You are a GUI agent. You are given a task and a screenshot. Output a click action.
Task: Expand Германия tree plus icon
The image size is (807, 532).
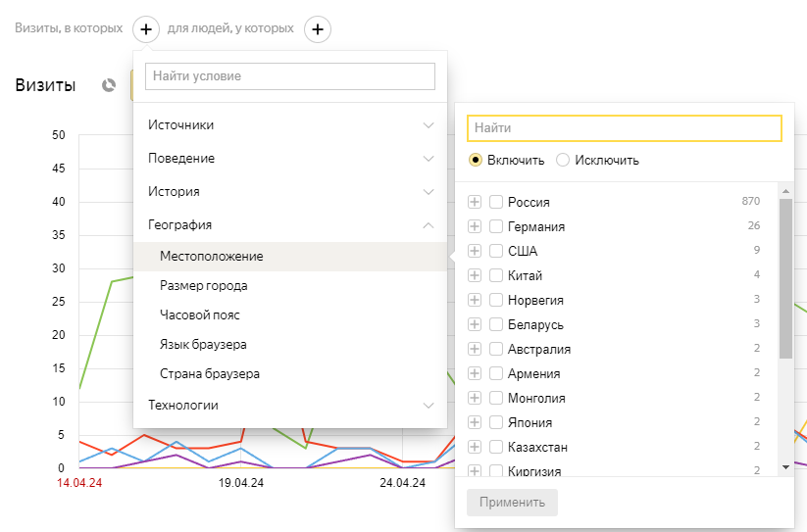tap(475, 226)
